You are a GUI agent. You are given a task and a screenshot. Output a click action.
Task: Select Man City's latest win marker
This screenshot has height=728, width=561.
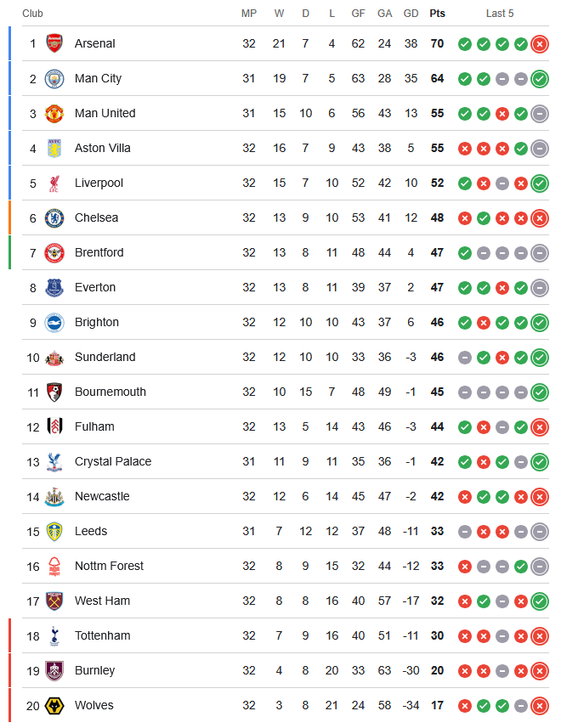540,78
